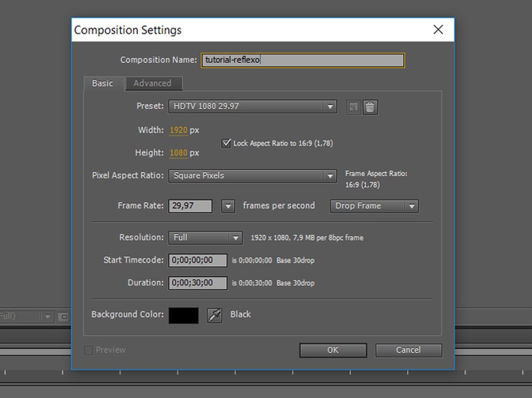Pick background color with the eyedropper

pyautogui.click(x=215, y=315)
